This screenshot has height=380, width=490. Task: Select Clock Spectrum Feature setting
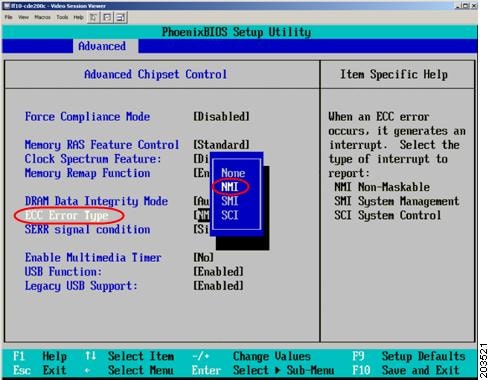(93, 159)
